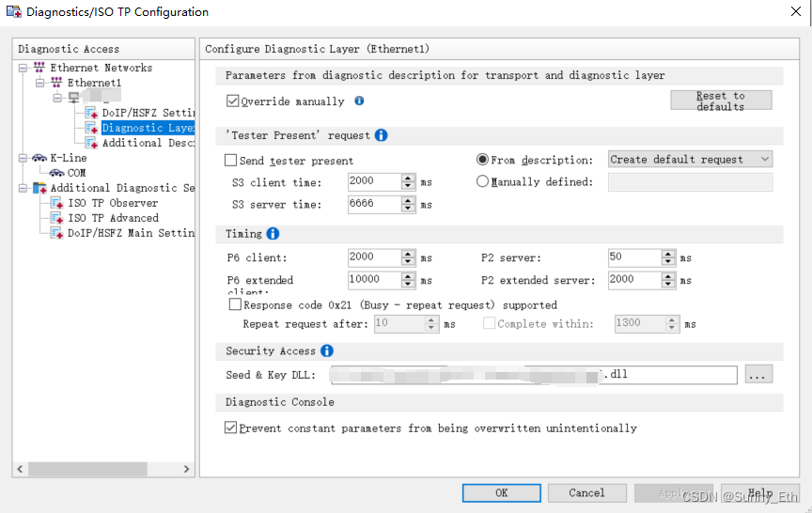Image resolution: width=812 pixels, height=513 pixels.
Task: Increase P2 server time spinner
Action: pyautogui.click(x=668, y=254)
